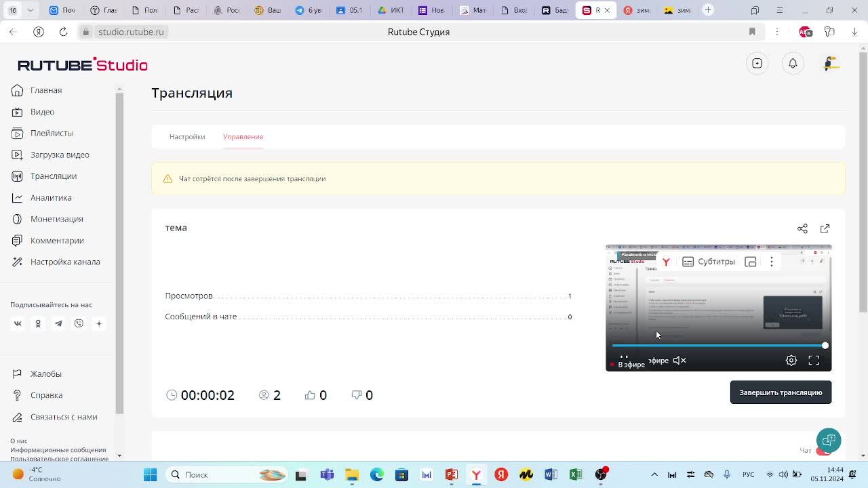Viewport: 868px width, 488px height.
Task: Open Информационные сообщения footer link
Action: pyautogui.click(x=58, y=450)
